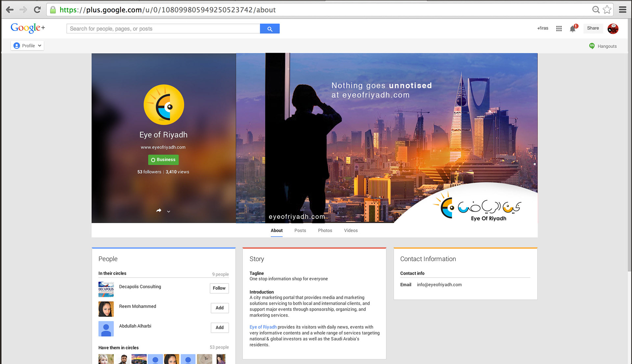Viewport: 632px width, 364px height.
Task: Click Reem Mohammed's photo
Action: pos(106,309)
